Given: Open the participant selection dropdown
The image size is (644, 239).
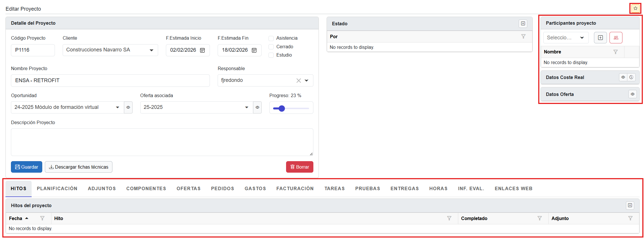Looking at the screenshot, I should (x=582, y=38).
